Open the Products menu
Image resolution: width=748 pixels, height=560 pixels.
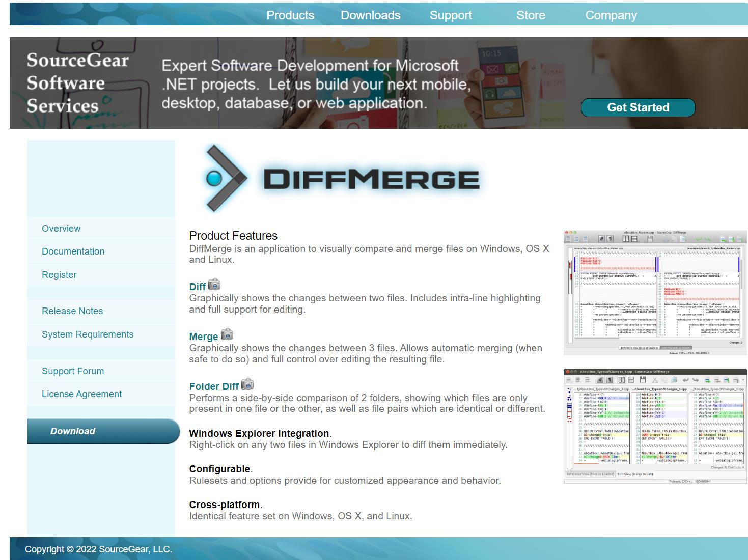click(290, 15)
